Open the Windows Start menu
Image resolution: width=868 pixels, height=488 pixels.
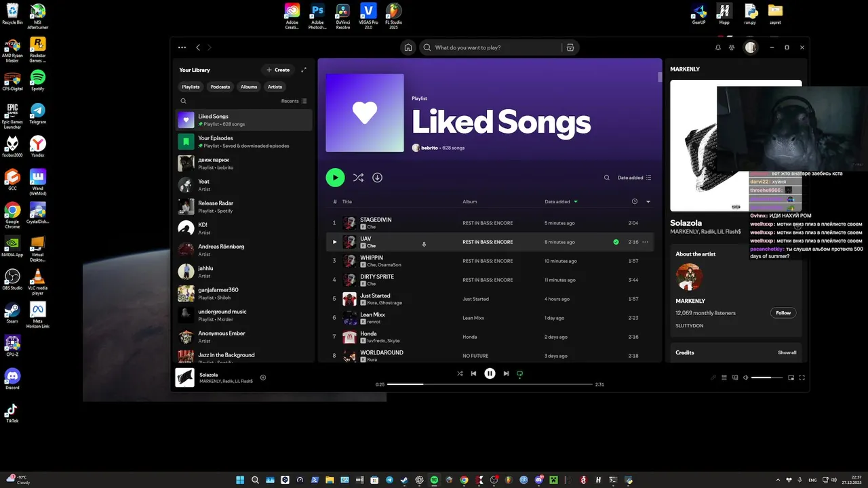pyautogui.click(x=240, y=480)
